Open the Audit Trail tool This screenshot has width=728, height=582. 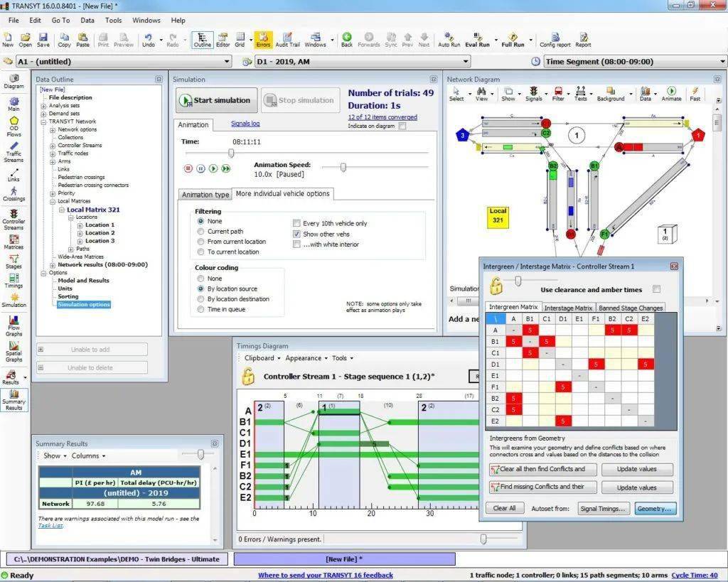pos(287,38)
